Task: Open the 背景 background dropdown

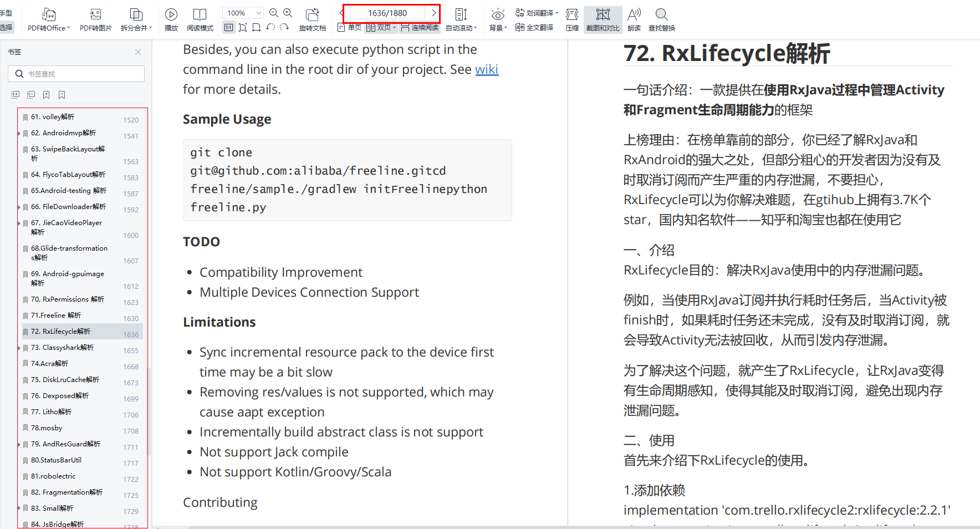Action: tap(498, 19)
